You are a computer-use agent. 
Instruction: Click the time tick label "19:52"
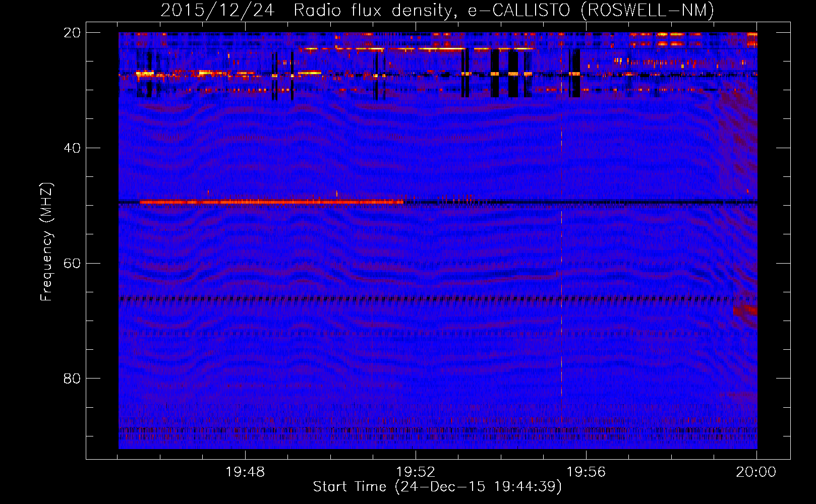coord(416,472)
